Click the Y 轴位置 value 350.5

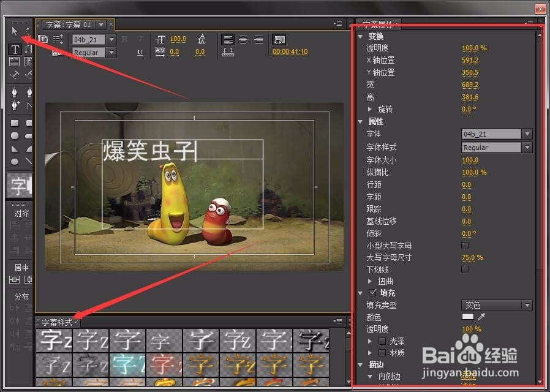tap(470, 72)
